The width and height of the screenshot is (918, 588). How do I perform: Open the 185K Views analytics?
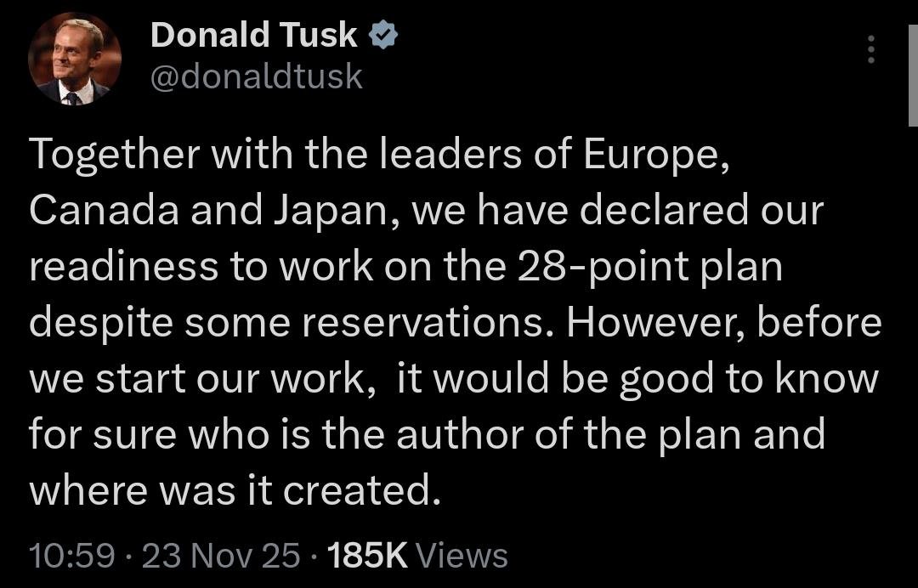[x=417, y=556]
